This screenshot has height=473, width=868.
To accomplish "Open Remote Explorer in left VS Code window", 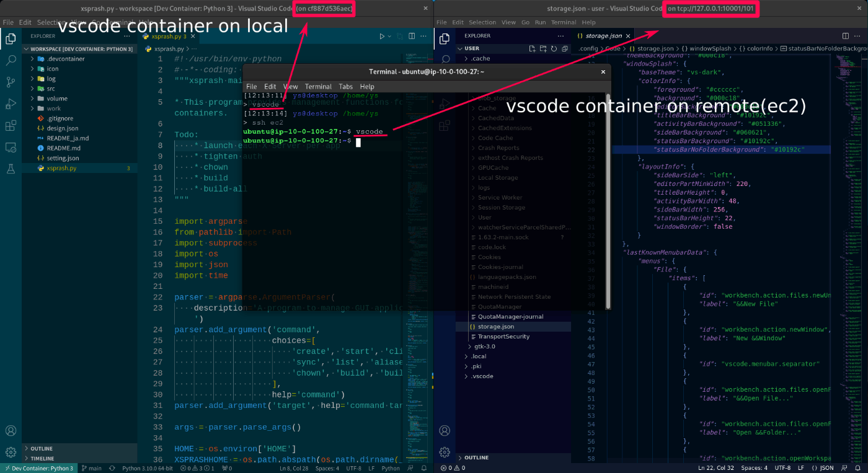I will (11, 148).
